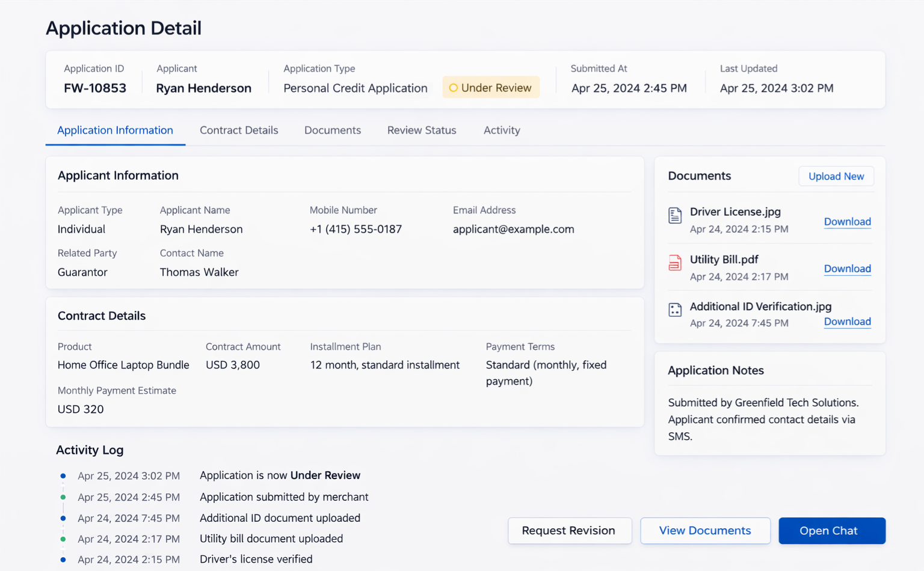Viewport: 924px width, 571px height.
Task: Return to the Application Information tab
Action: tap(115, 130)
